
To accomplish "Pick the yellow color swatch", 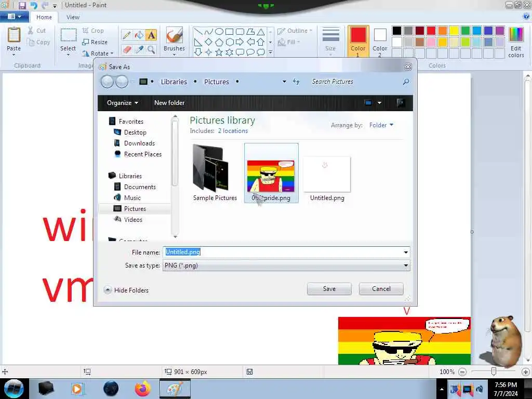I will (x=454, y=31).
